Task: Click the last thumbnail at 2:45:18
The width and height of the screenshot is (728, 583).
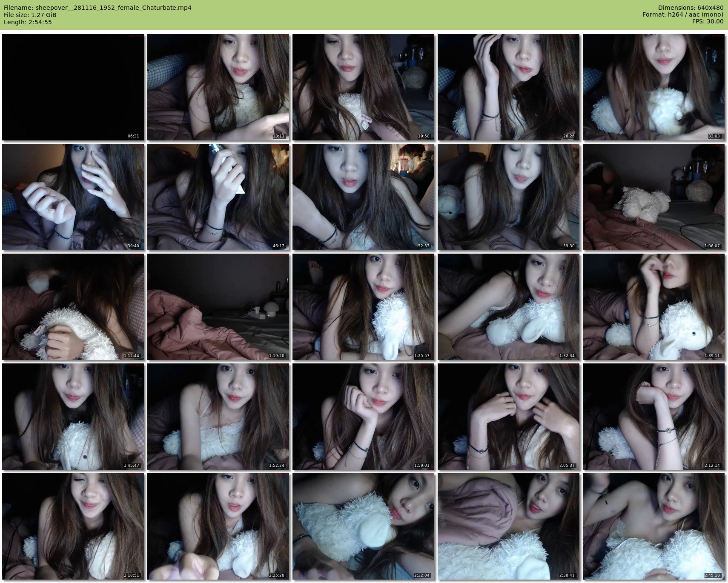Action: coord(653,526)
